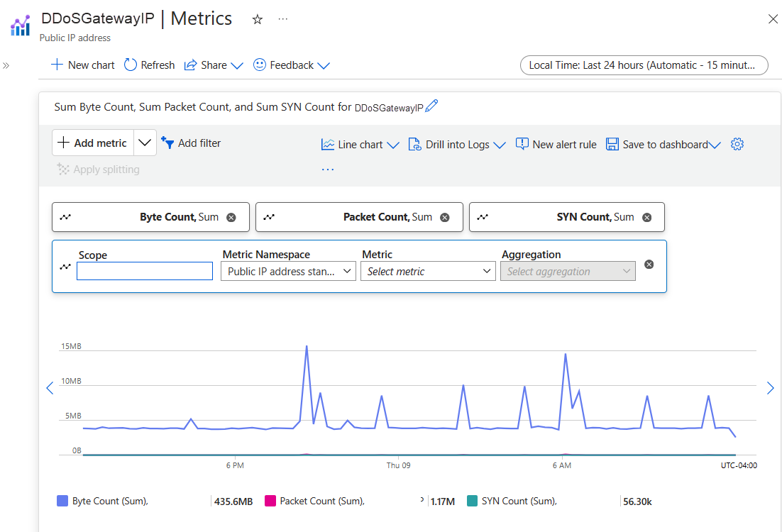Open the Metric Namespace dropdown
The width and height of the screenshot is (782, 532).
(288, 272)
